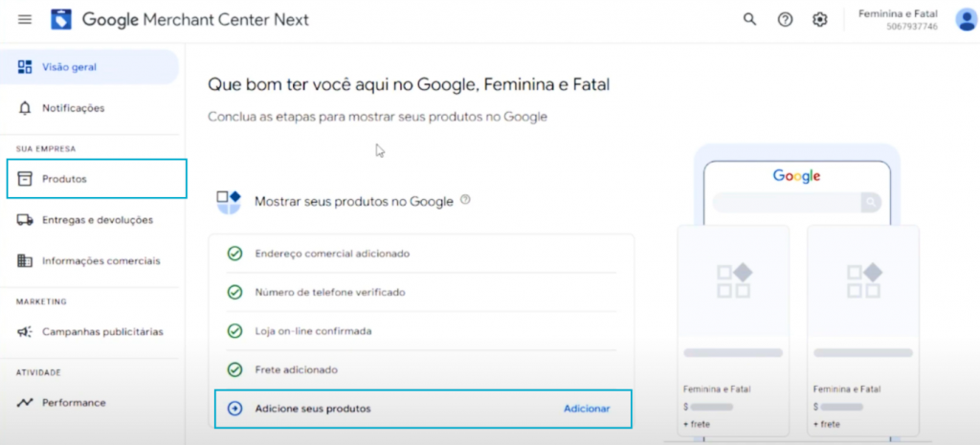Click the Adicione seus produtos step
Image resolution: width=980 pixels, height=445 pixels.
click(x=423, y=409)
